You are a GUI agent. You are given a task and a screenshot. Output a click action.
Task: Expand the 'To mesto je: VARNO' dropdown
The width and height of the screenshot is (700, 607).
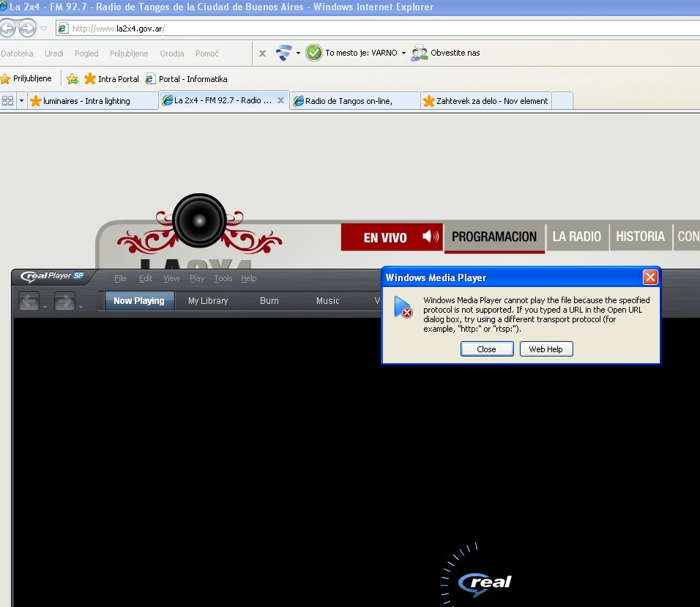tap(403, 53)
